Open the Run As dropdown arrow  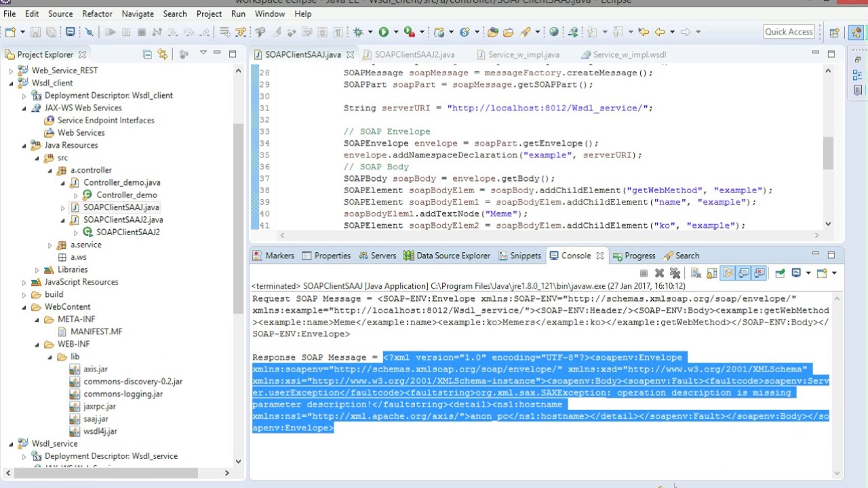396,32
